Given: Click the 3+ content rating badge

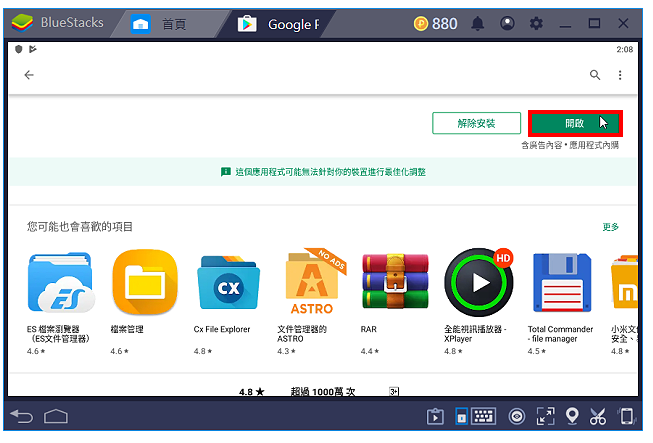Looking at the screenshot, I should (394, 392).
